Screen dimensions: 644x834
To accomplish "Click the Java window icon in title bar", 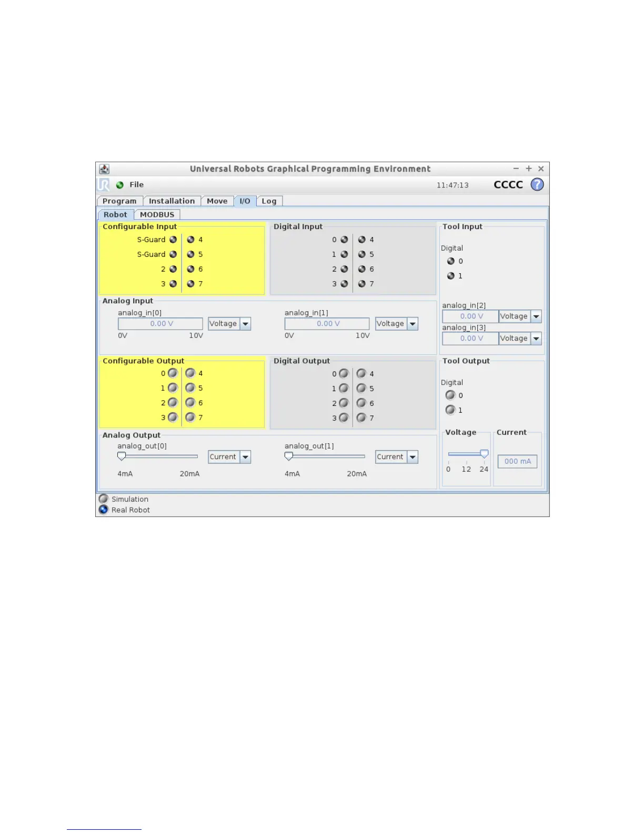I will tap(104, 169).
